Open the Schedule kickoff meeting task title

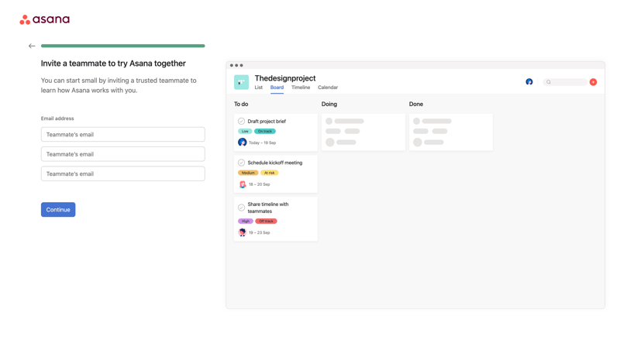[x=275, y=163]
